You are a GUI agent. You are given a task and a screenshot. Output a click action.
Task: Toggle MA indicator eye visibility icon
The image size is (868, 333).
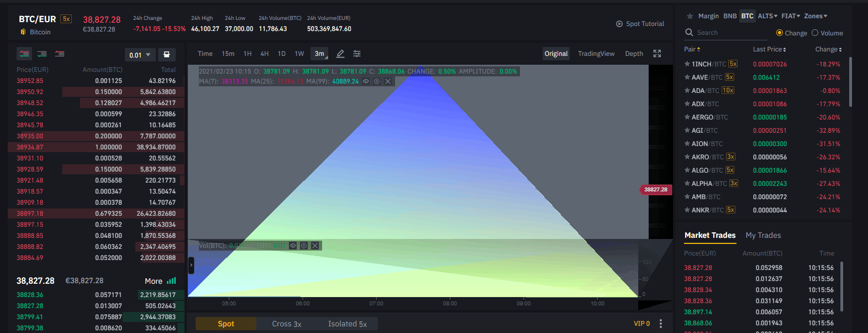pyautogui.click(x=366, y=81)
